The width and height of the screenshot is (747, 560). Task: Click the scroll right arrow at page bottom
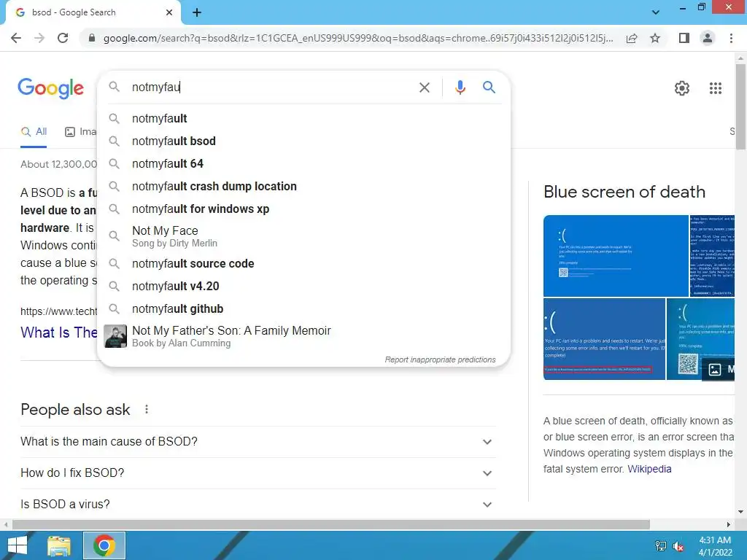[x=729, y=524]
